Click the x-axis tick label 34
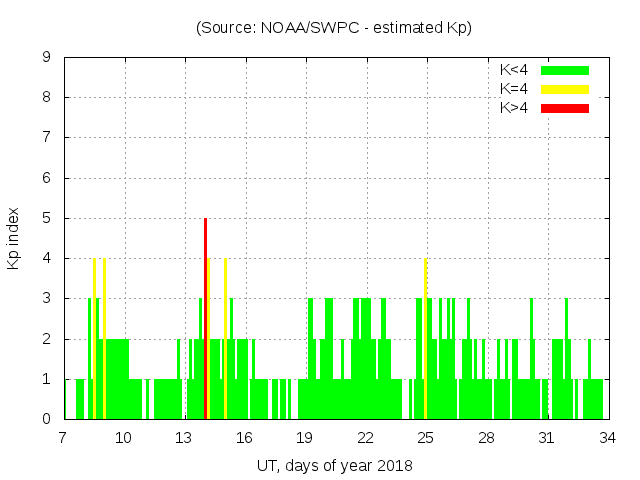Screen dimensions: 640x480 pyautogui.click(x=607, y=438)
